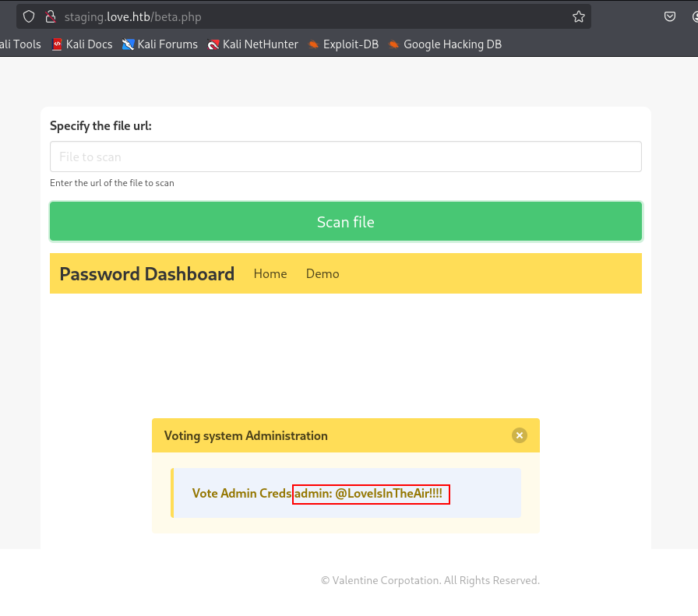Open the Exploit-DB bookmark
698x616 pixels.
(344, 44)
